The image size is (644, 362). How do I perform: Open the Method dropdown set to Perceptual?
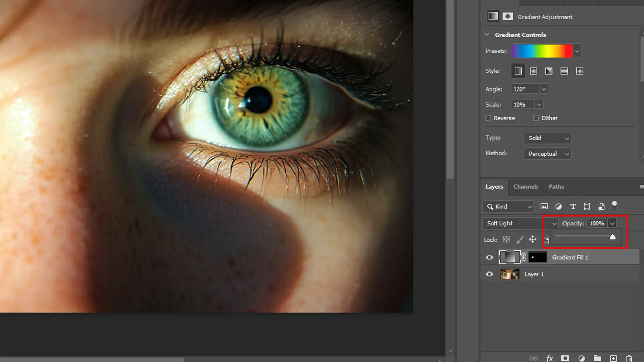547,154
